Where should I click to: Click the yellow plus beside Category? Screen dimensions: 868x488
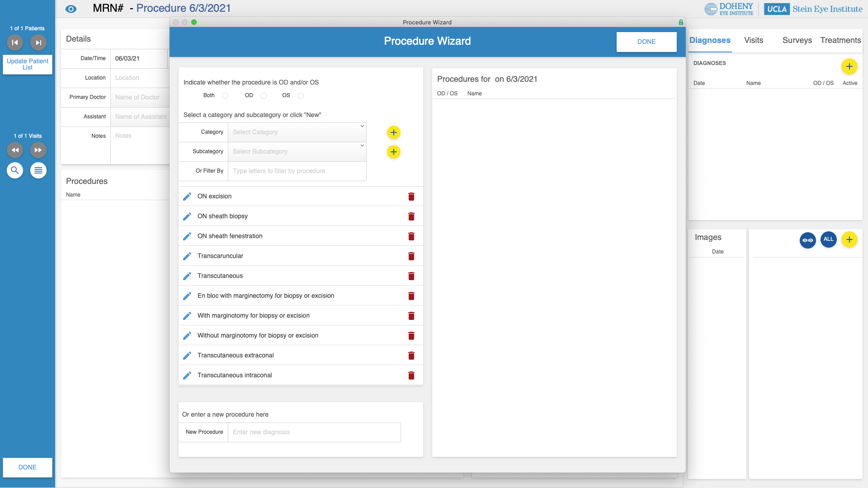coord(394,132)
